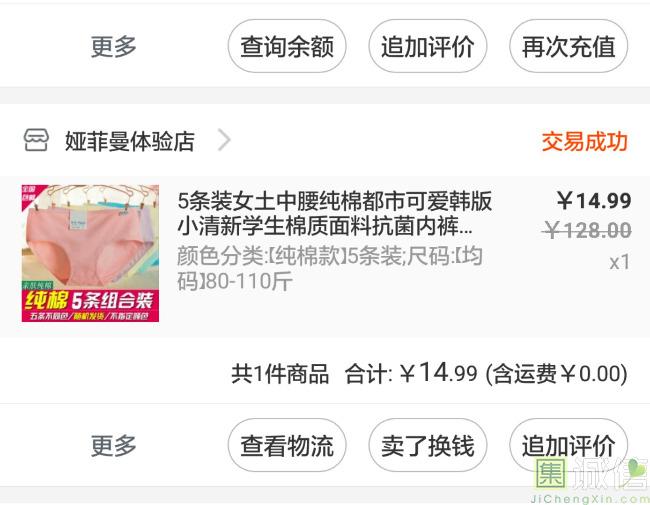Tap the 卖了换钱 button

pos(428,445)
